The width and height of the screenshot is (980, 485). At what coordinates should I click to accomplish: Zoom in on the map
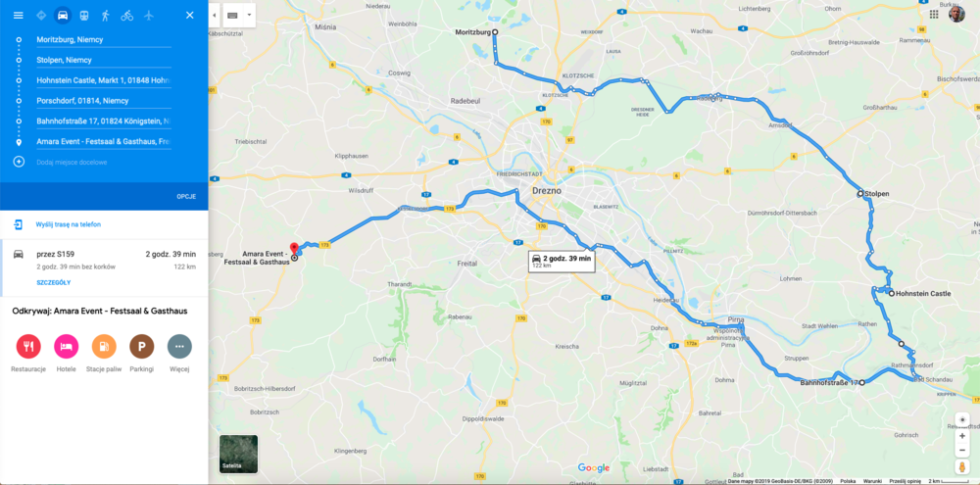962,436
